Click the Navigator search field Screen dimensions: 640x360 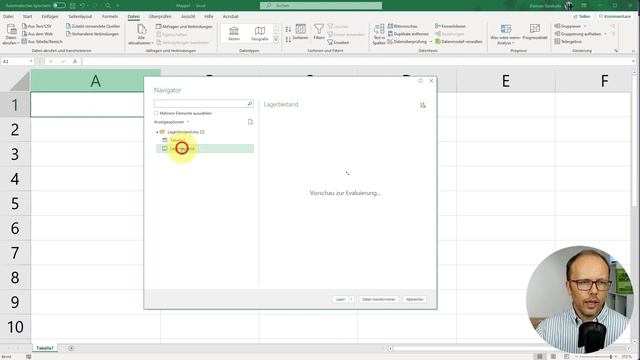pyautogui.click(x=204, y=104)
